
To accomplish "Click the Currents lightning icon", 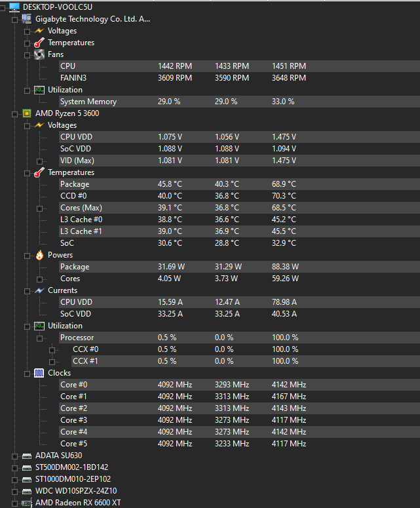I will tap(39, 290).
